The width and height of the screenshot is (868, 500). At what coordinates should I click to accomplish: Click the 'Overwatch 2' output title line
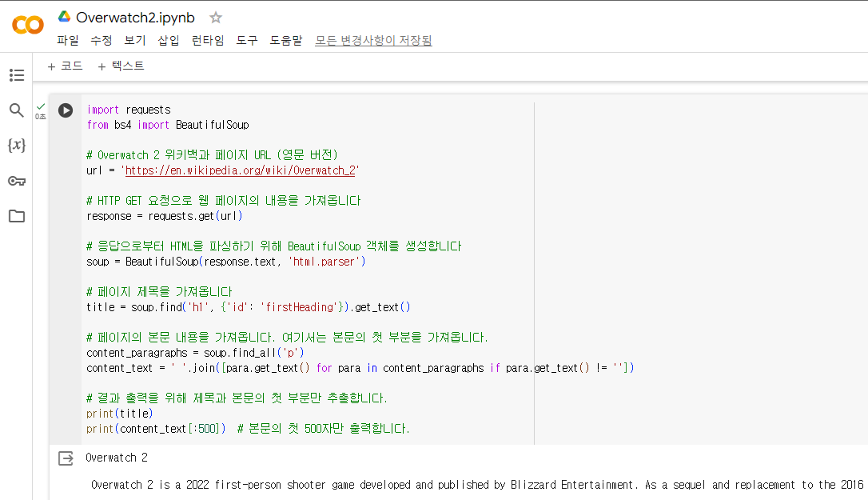[x=117, y=458]
